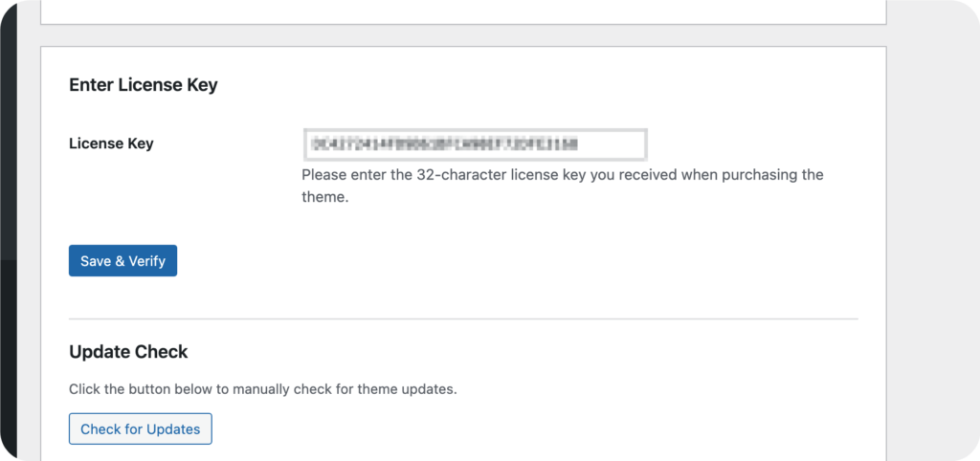Click the 32-character license key help text
Viewport: 980px width, 461px height.
562,175
